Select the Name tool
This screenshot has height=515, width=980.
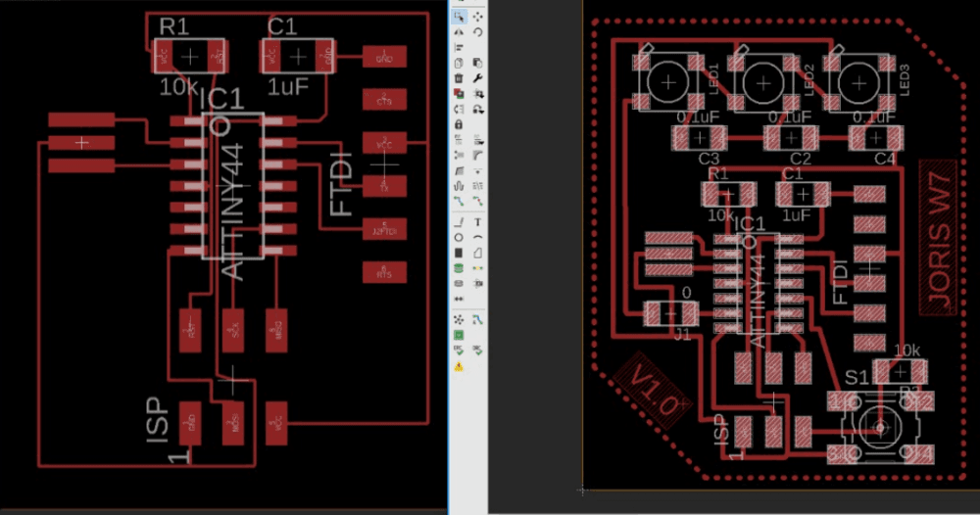pos(459,140)
